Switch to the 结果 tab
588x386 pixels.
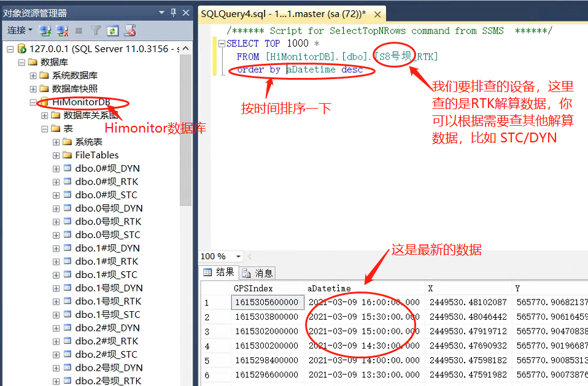click(x=219, y=273)
